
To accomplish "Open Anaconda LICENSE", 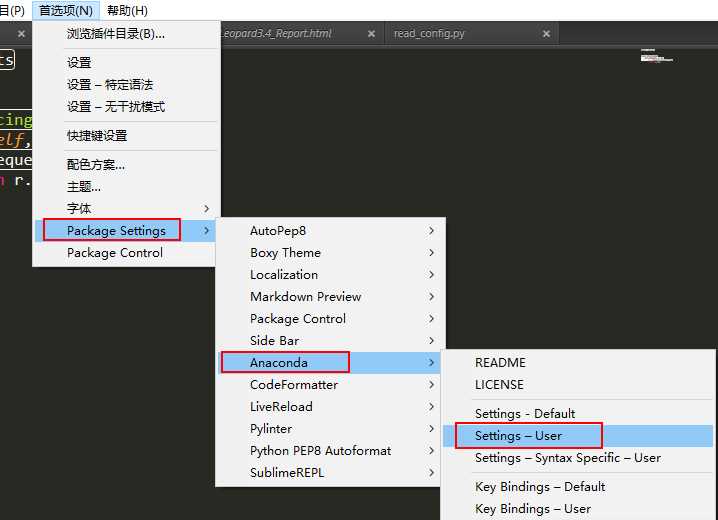I will coord(578,385).
